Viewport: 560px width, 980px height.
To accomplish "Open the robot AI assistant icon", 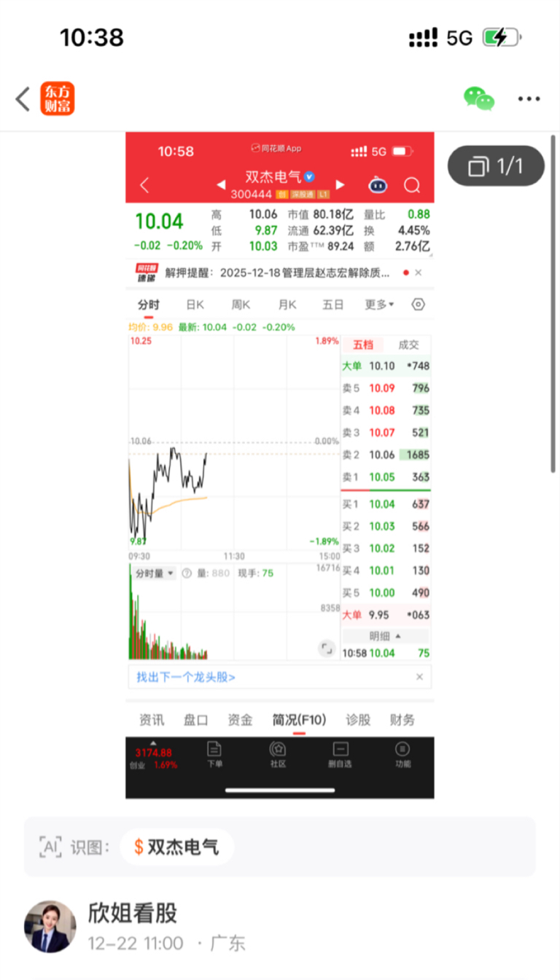I will tap(378, 185).
